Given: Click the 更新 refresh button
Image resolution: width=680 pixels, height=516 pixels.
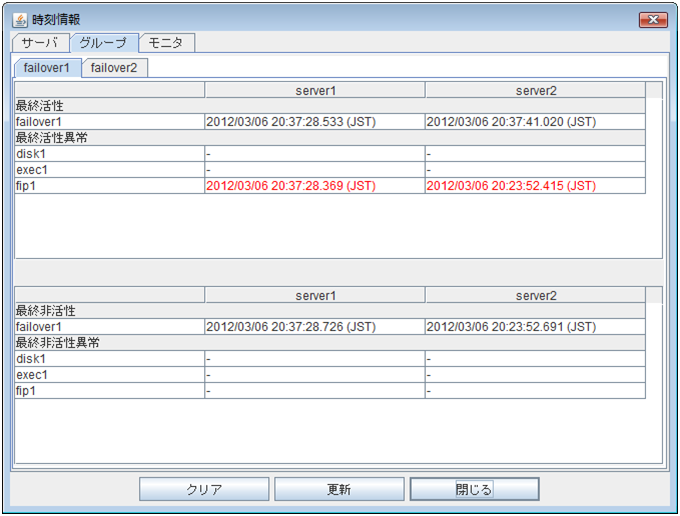Looking at the screenshot, I should coord(339,489).
